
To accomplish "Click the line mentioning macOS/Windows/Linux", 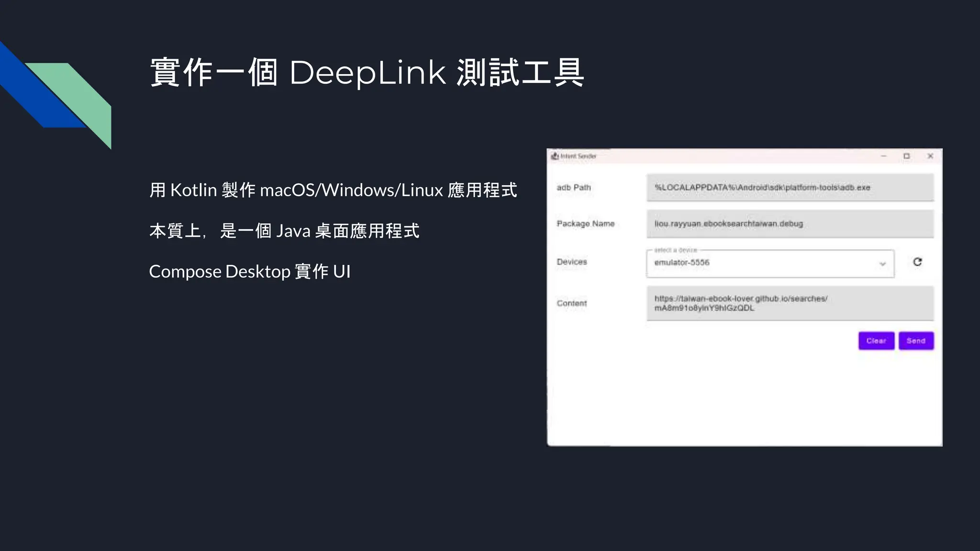I will (333, 190).
